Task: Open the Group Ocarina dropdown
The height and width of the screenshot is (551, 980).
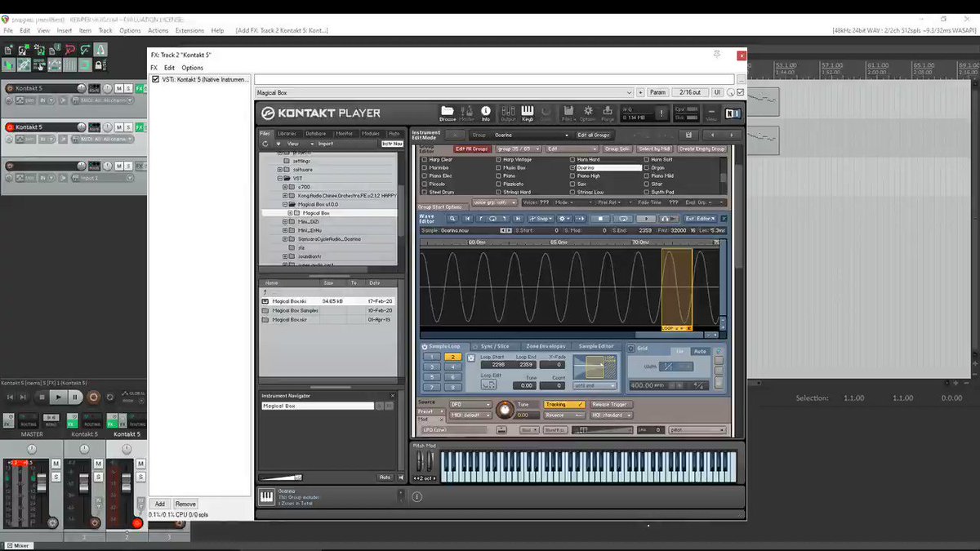Action: tap(531, 135)
